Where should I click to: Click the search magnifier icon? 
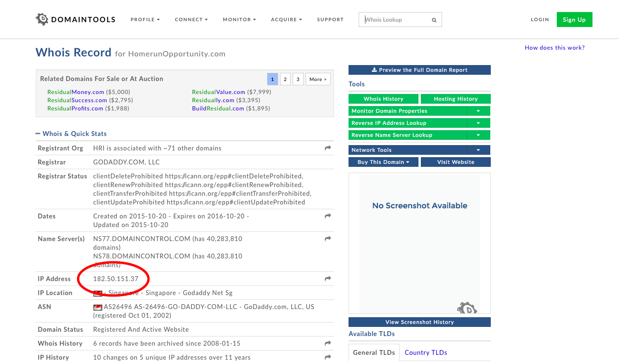coord(434,20)
